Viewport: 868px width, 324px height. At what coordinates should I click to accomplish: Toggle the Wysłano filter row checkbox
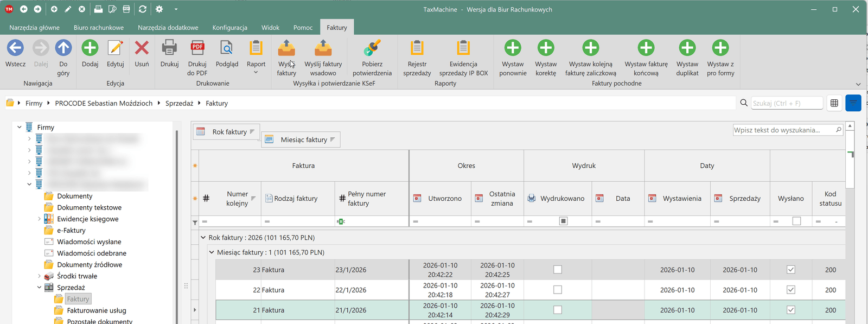[x=796, y=221]
